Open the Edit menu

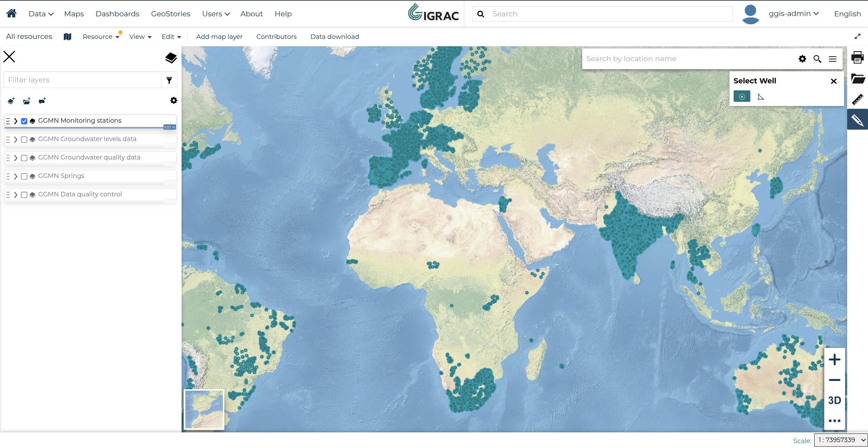click(171, 36)
